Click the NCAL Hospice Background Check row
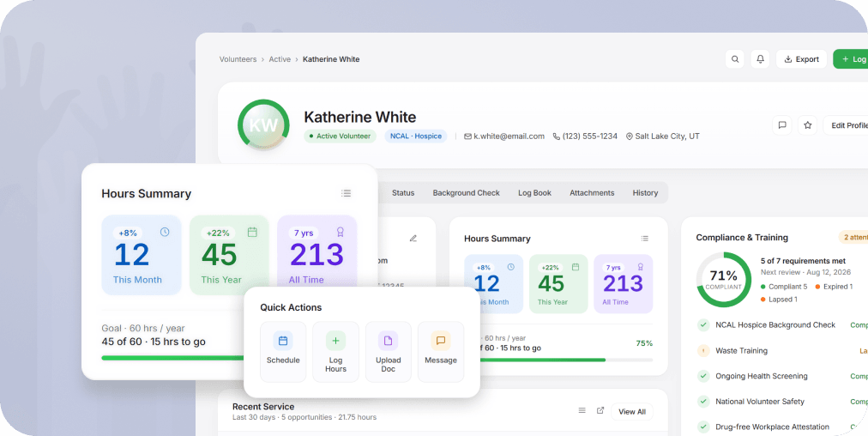The width and height of the screenshot is (868, 436). point(781,325)
